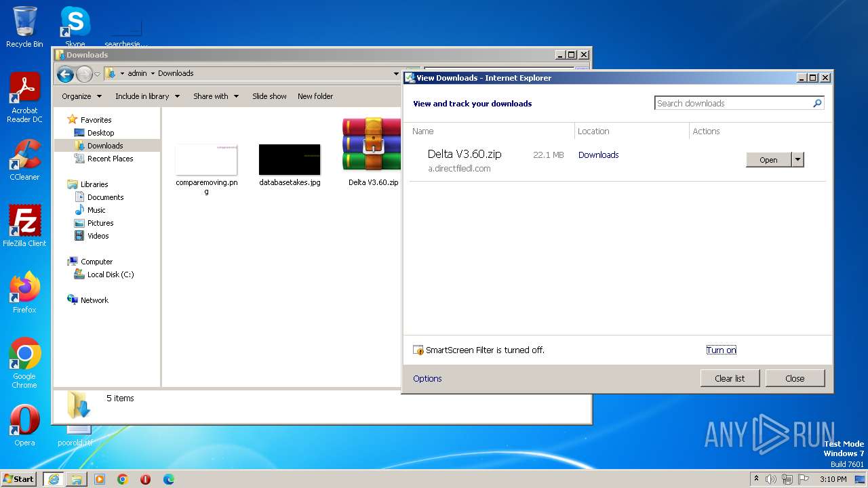The image size is (868, 488).
Task: Open Acrobat Reader DC desktop shortcut
Action: point(24,98)
